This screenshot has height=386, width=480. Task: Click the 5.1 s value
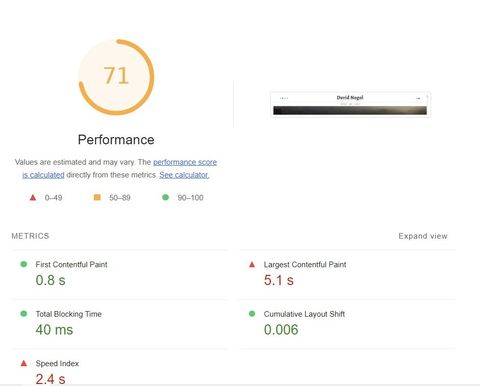(x=279, y=280)
